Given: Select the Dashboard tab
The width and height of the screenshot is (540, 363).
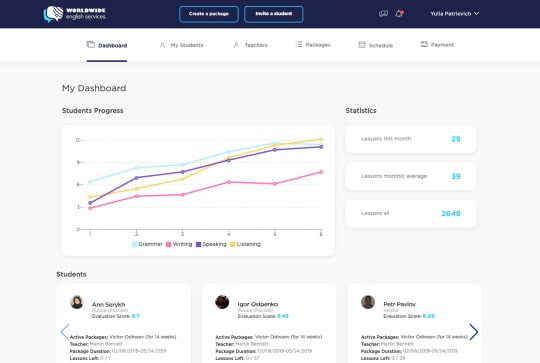Looking at the screenshot, I should point(107,45).
